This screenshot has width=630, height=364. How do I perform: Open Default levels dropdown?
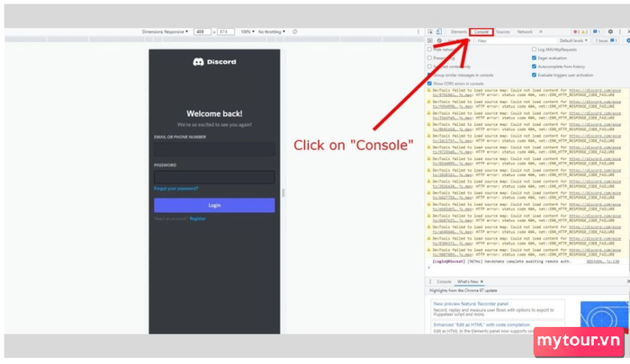[x=573, y=40]
